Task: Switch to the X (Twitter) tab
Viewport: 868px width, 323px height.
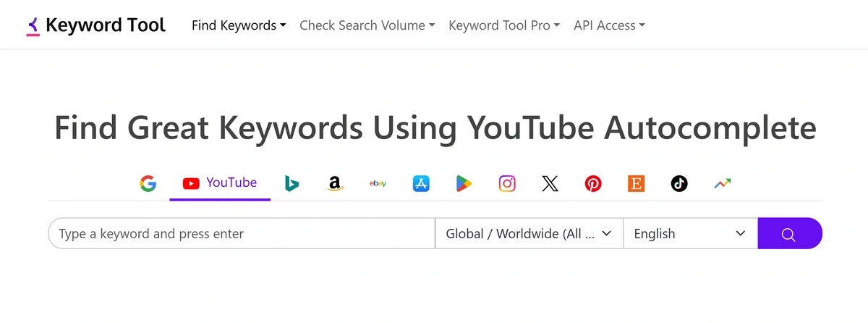Action: [x=550, y=184]
